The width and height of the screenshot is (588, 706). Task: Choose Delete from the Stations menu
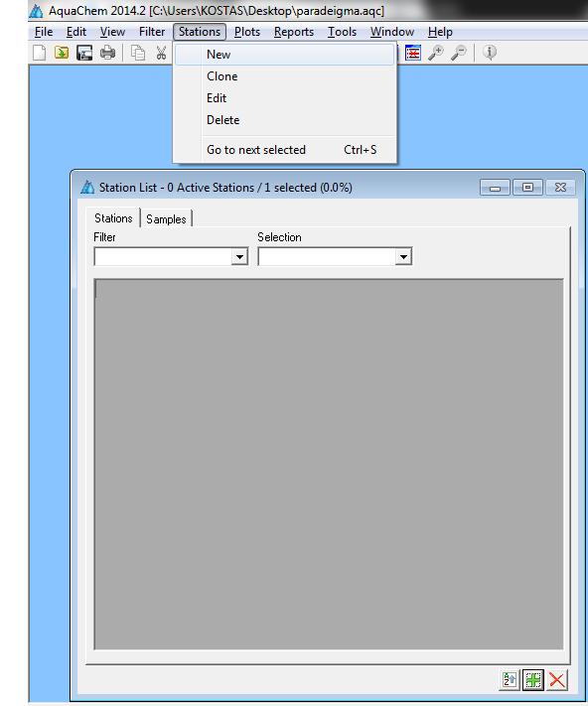(x=284, y=120)
